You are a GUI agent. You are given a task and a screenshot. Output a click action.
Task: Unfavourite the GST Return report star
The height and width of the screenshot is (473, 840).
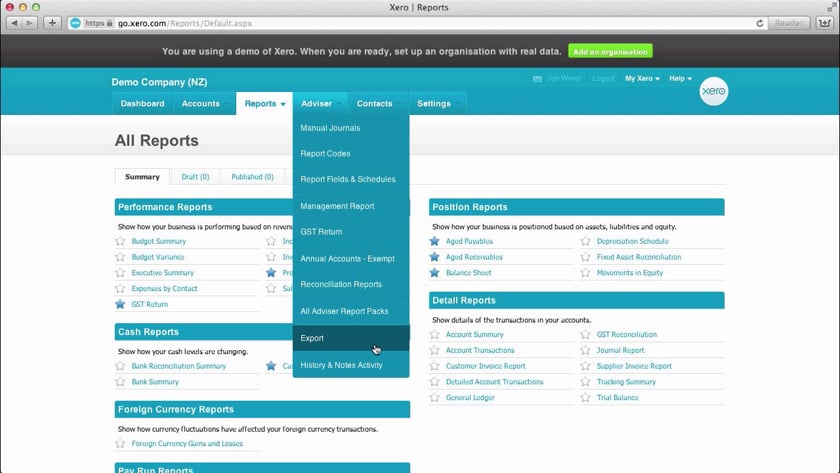click(120, 304)
